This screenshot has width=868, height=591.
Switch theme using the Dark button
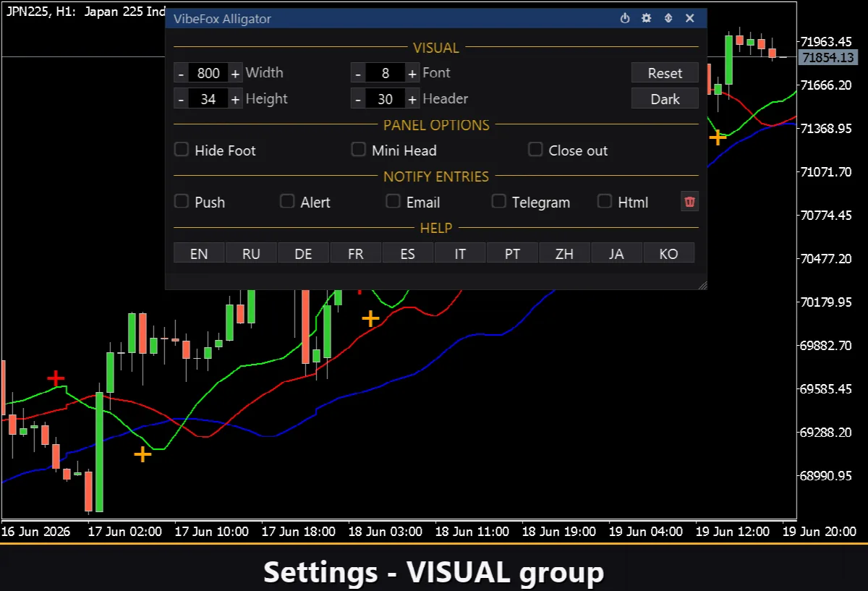click(x=665, y=99)
